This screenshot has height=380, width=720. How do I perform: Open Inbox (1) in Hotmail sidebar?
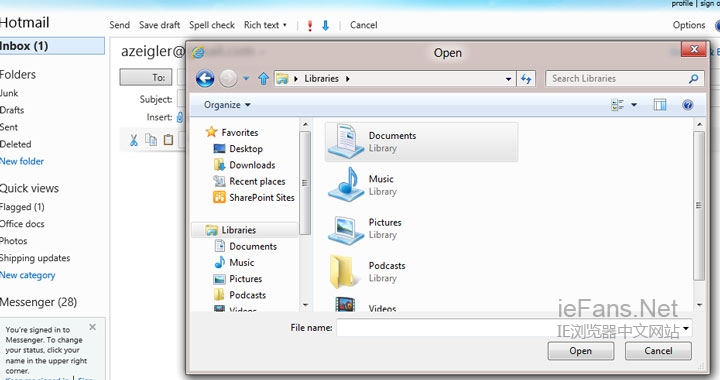coord(51,46)
